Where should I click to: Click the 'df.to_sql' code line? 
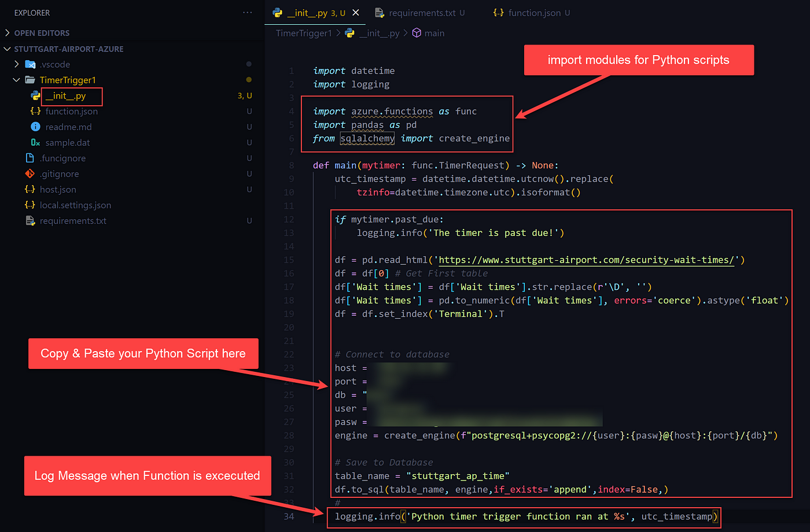(502, 490)
